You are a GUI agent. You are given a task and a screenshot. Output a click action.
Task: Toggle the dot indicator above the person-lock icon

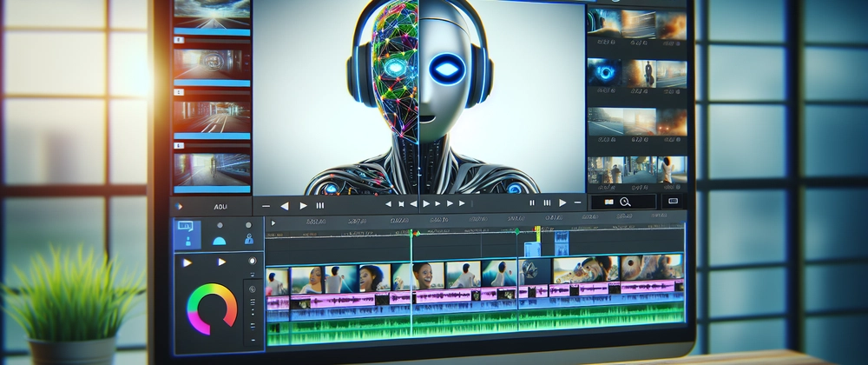coord(248,225)
